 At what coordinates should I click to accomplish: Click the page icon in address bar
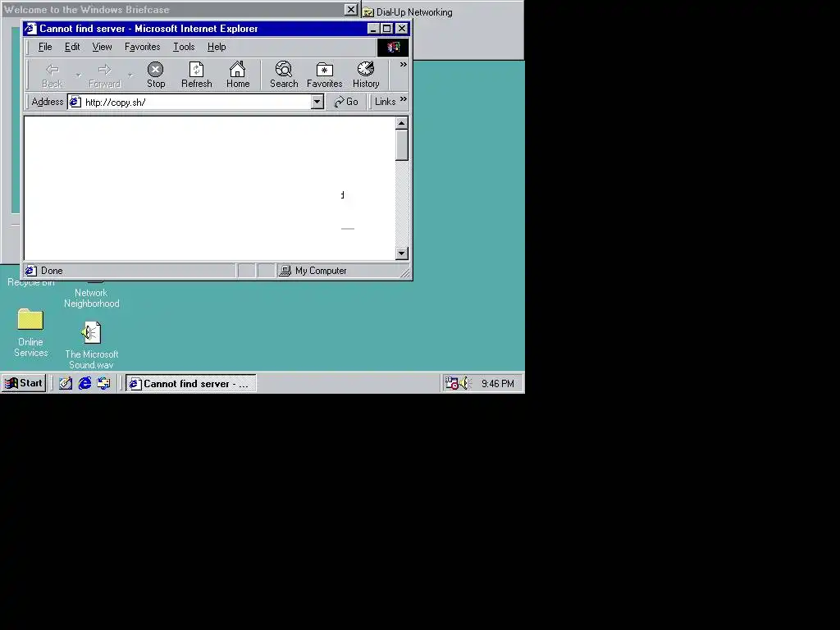75,102
